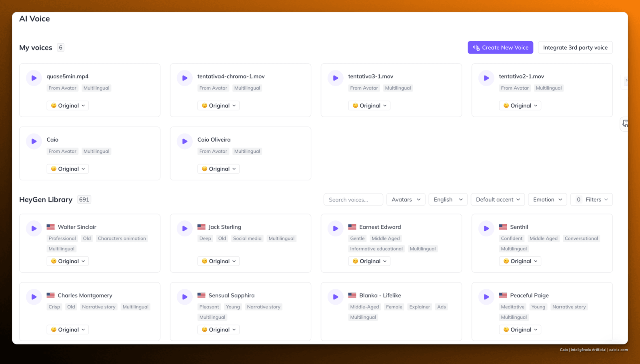Screen dimensions: 640x364
Task: Click the US flag icon beside Senthil
Action: click(503, 227)
